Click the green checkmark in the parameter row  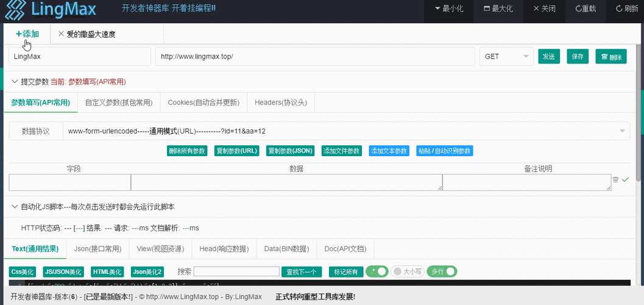click(625, 179)
